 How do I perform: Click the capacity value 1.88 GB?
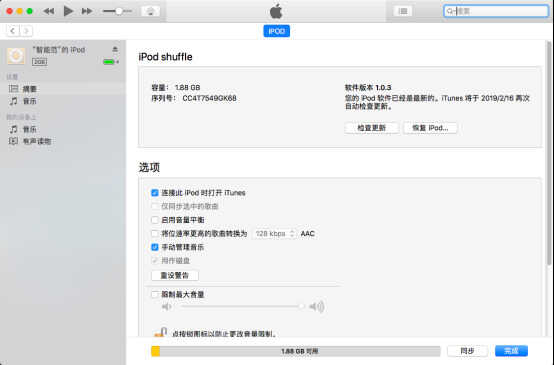pos(187,88)
